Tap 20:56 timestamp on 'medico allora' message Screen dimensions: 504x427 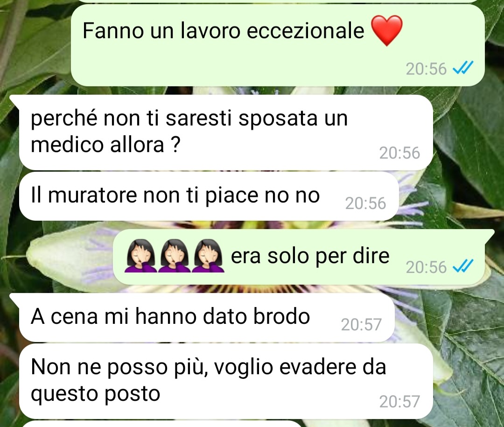tap(399, 153)
